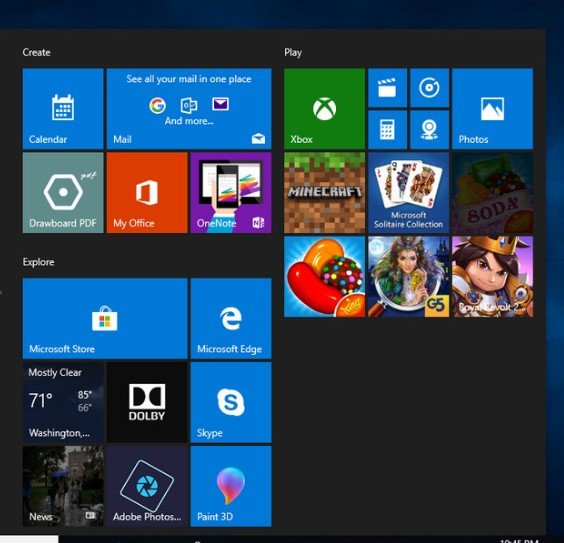564x543 pixels.
Task: Launch Candy Crush Saga king tile
Action: coord(324,277)
